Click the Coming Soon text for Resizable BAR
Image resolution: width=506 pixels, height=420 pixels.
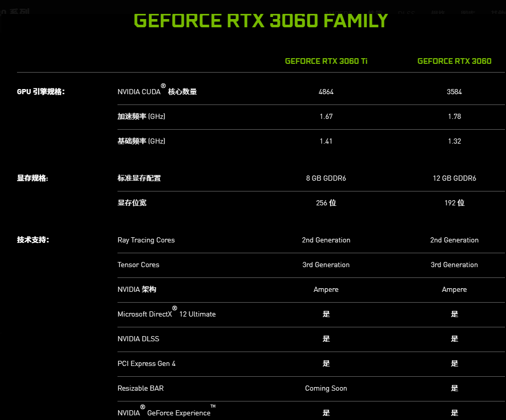[326, 388]
